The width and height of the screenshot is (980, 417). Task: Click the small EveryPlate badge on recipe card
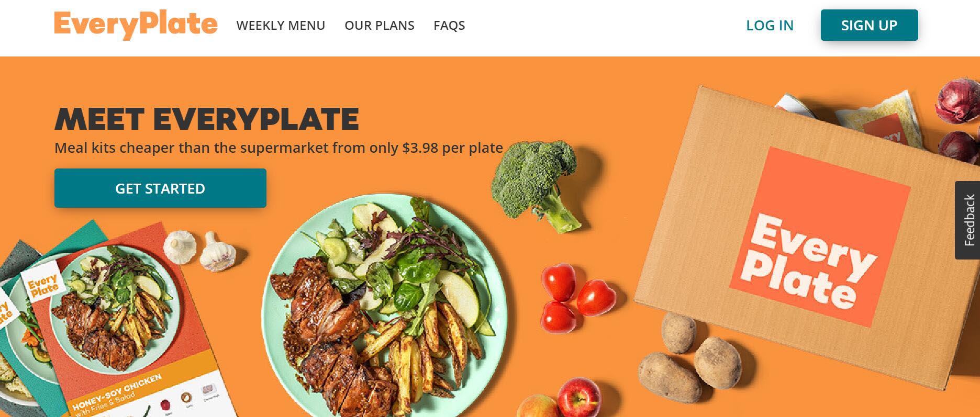[x=44, y=286]
